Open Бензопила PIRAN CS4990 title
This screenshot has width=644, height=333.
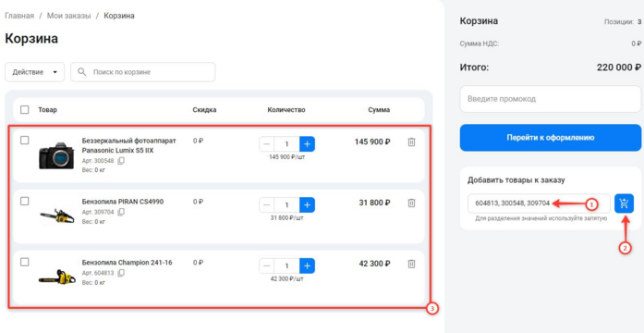click(x=123, y=202)
